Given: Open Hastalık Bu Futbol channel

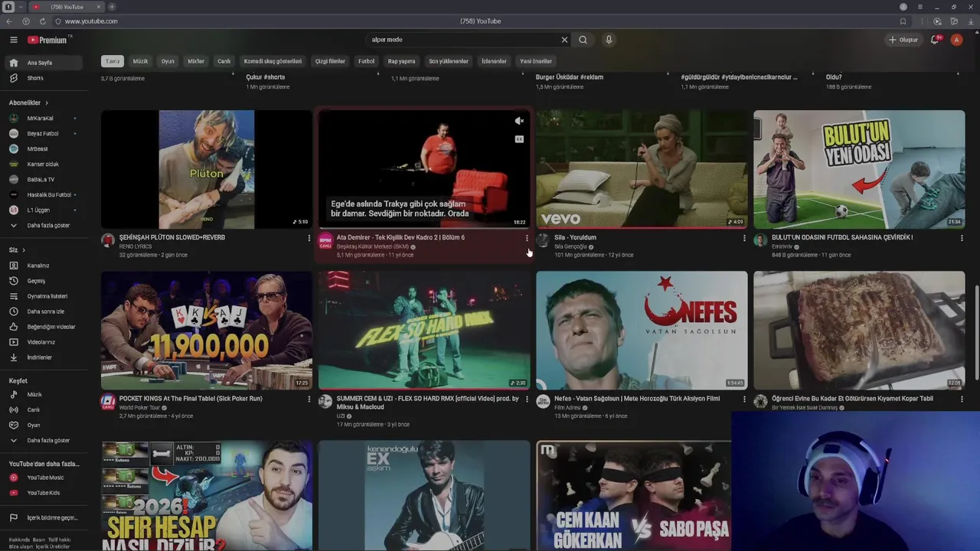Looking at the screenshot, I should [44, 194].
